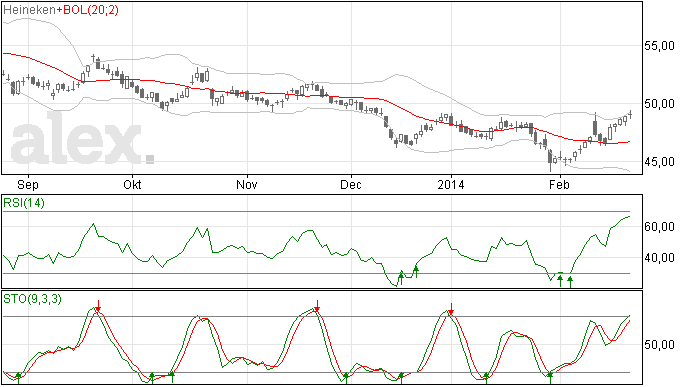Click the green stochastic arrow in early September
The height and width of the screenshot is (387, 690).
click(x=18, y=378)
